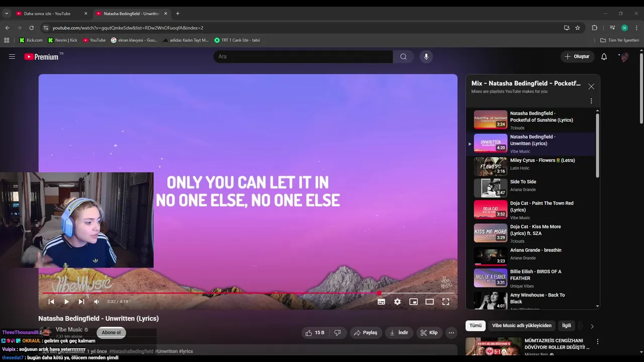Play Doja Cat - Kiss Me More thumbnail

pos(491,233)
